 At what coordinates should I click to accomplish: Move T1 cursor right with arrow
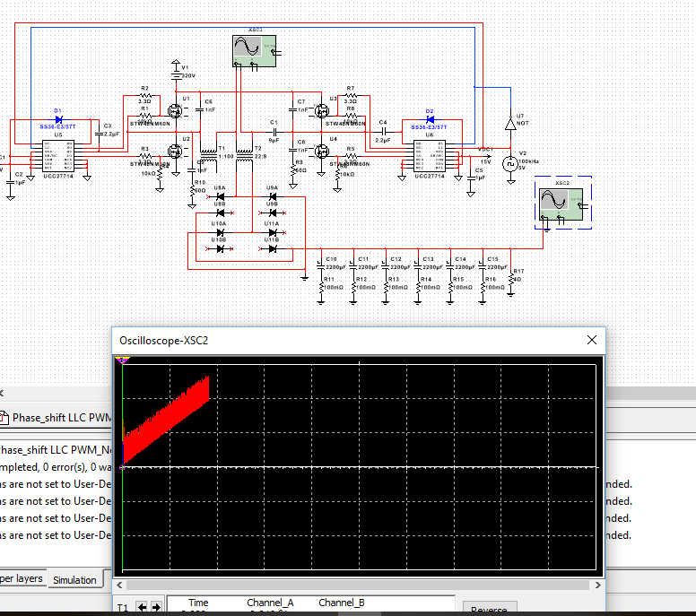156,608
